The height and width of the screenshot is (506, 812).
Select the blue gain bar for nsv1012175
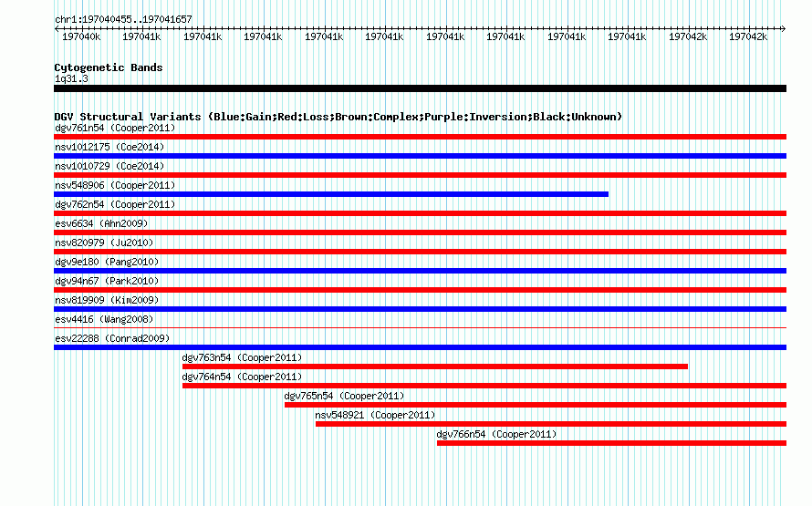click(420, 156)
